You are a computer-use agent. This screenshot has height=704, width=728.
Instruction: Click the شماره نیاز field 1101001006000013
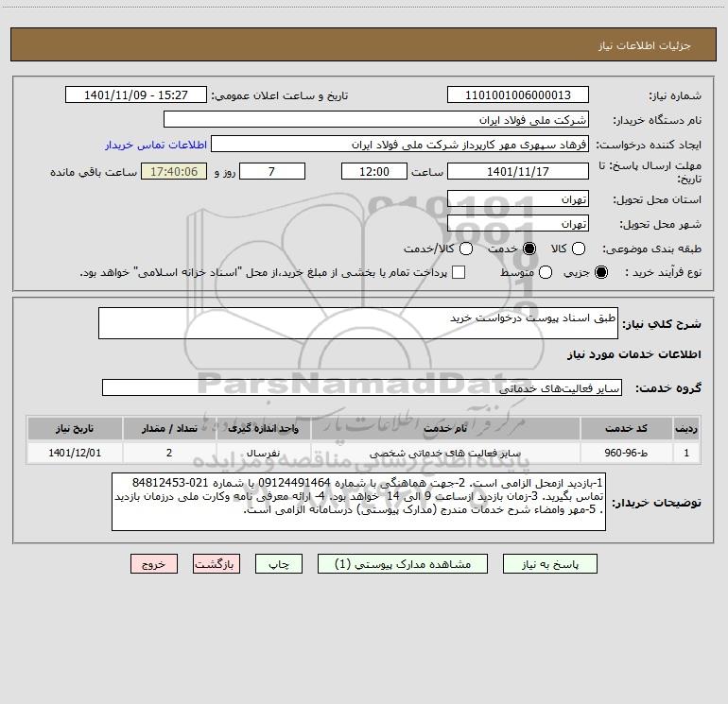(518, 94)
